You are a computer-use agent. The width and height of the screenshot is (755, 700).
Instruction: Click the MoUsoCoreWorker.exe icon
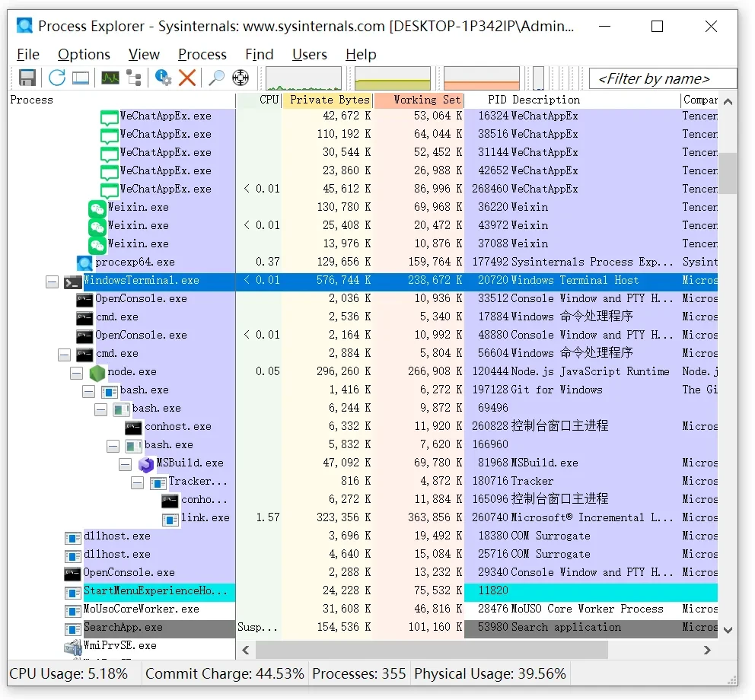(x=73, y=611)
